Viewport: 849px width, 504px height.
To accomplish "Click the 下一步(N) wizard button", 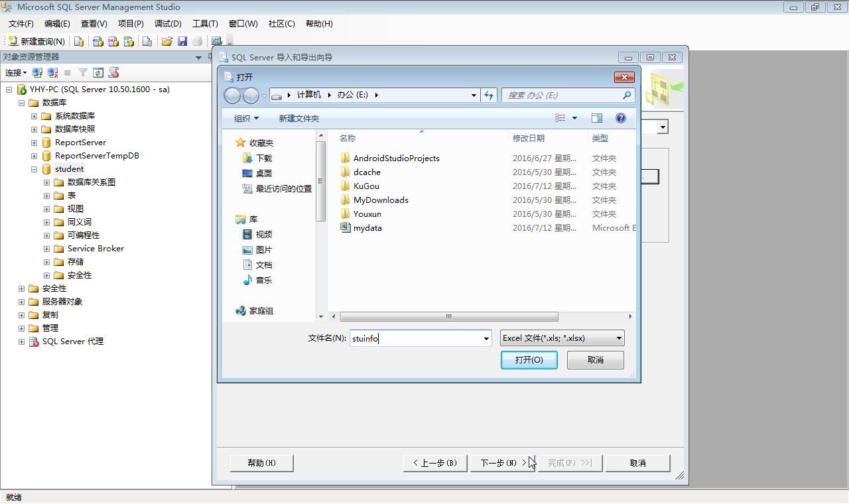I will point(502,463).
